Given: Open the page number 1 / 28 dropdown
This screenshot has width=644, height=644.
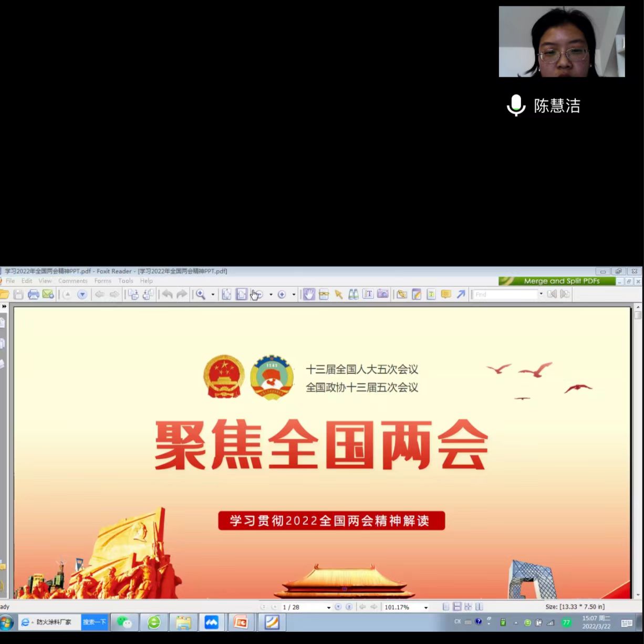Looking at the screenshot, I should (x=329, y=607).
